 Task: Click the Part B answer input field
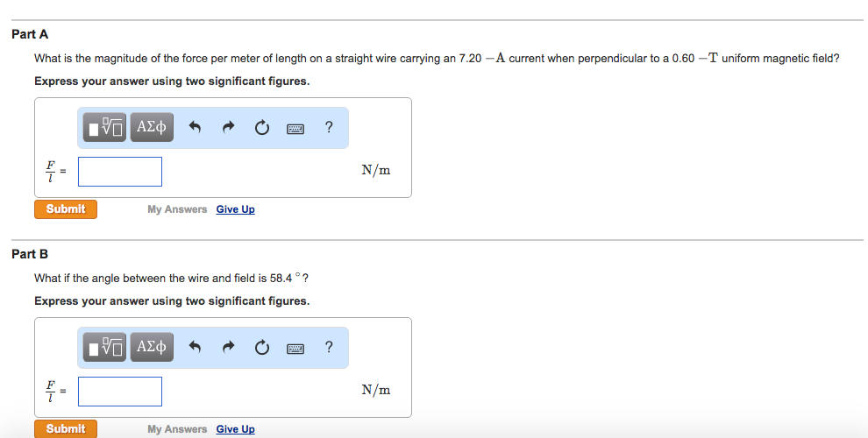pyautogui.click(x=120, y=392)
